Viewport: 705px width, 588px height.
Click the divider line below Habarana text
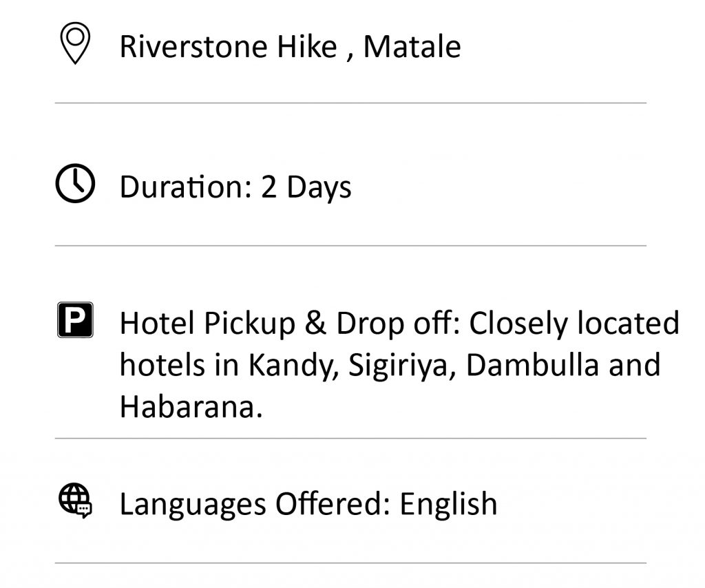(x=350, y=439)
